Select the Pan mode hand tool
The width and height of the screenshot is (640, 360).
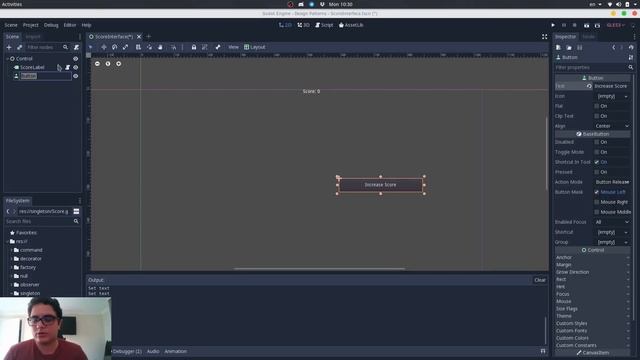(160, 47)
